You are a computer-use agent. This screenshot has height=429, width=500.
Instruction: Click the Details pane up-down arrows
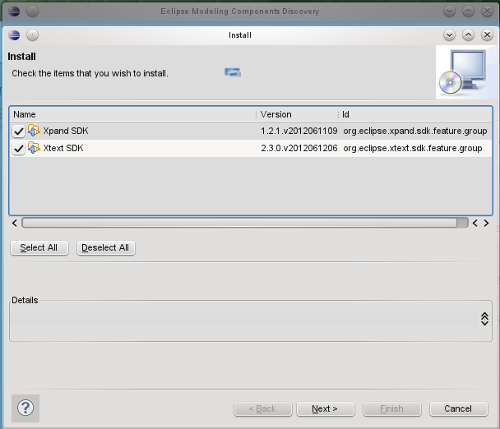pos(485,319)
